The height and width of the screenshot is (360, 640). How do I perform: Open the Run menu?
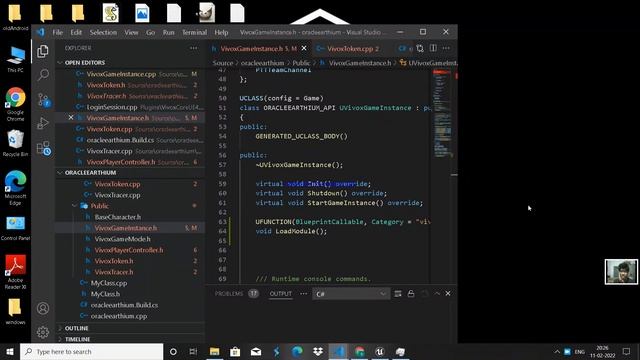(x=169, y=32)
